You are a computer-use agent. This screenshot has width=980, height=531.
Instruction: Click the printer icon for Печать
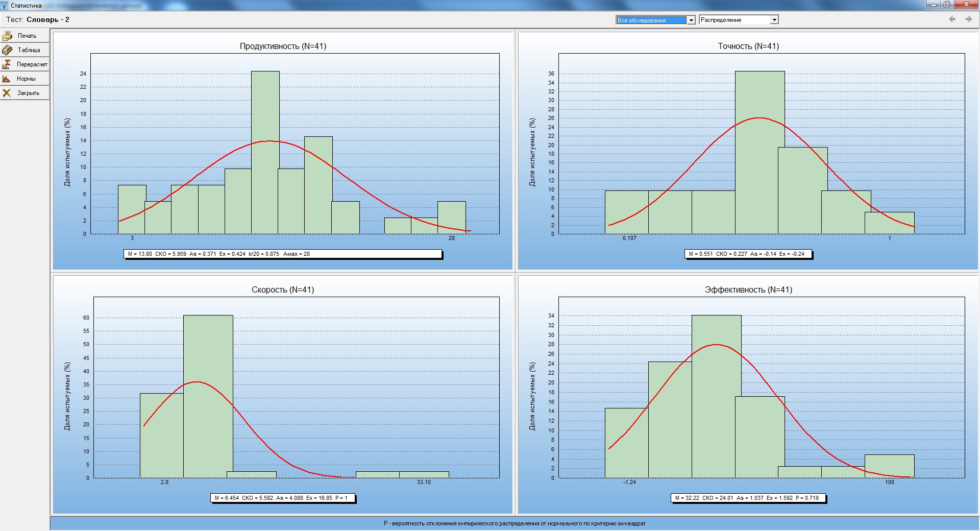pyautogui.click(x=7, y=36)
